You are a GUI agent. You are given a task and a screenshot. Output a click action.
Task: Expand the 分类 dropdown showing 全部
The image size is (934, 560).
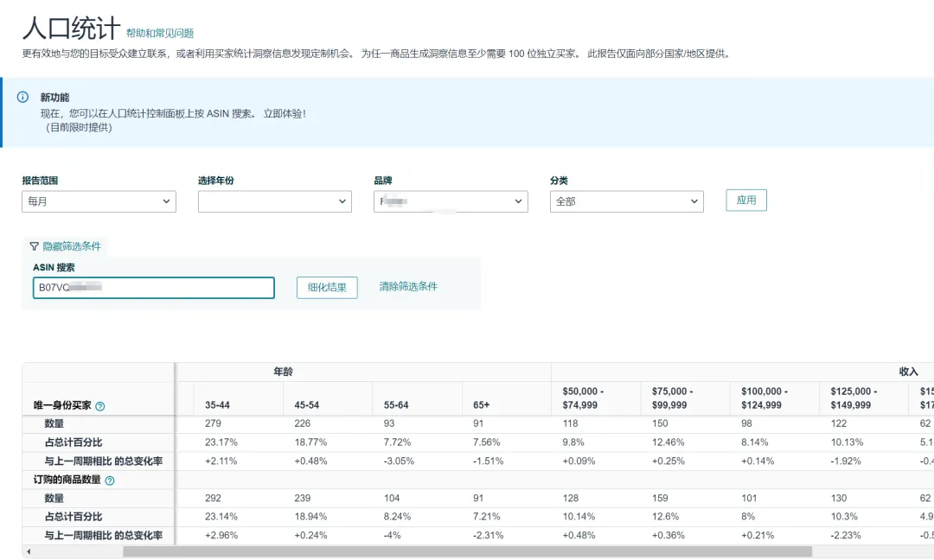(626, 201)
